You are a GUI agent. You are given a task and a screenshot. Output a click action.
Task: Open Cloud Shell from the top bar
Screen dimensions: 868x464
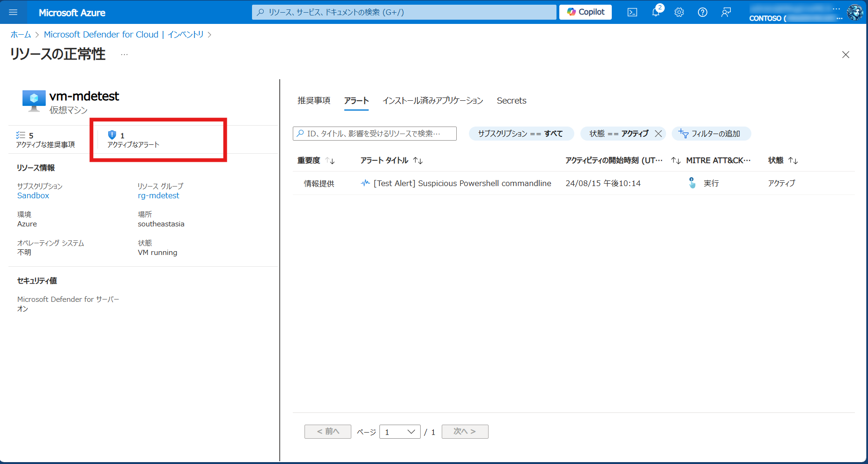pyautogui.click(x=632, y=12)
